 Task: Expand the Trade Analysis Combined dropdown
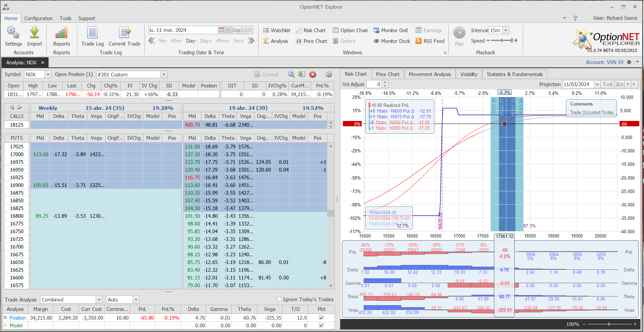pyautogui.click(x=99, y=300)
